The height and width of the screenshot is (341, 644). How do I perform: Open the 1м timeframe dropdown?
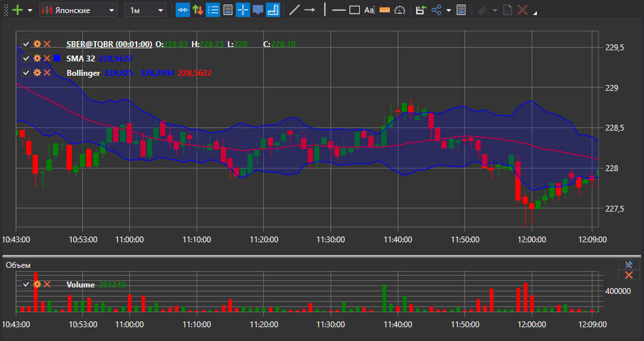(146, 10)
